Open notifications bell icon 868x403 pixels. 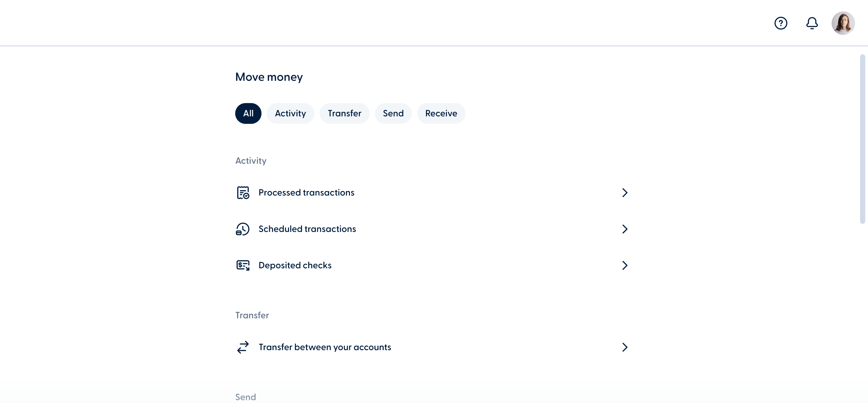click(812, 23)
